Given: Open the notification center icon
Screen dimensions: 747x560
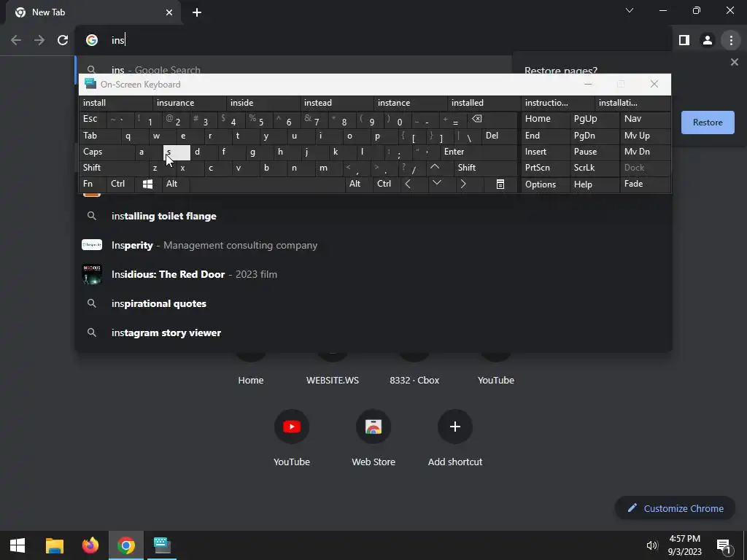Looking at the screenshot, I should point(724,545).
